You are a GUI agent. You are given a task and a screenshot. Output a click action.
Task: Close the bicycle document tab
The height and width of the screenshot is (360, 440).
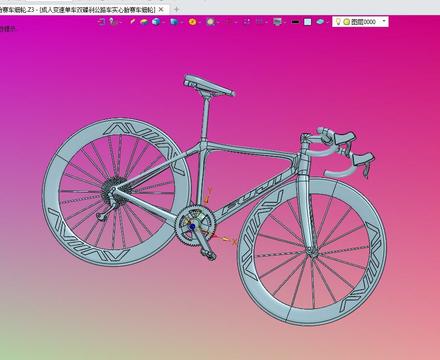[161, 10]
